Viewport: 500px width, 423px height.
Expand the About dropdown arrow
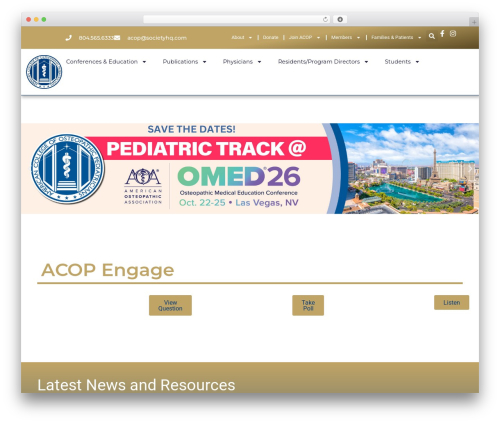pyautogui.click(x=250, y=38)
